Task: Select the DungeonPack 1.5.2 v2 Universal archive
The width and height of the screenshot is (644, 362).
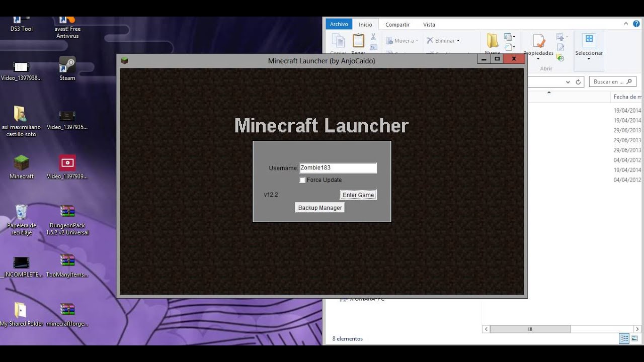Action: [x=67, y=220]
